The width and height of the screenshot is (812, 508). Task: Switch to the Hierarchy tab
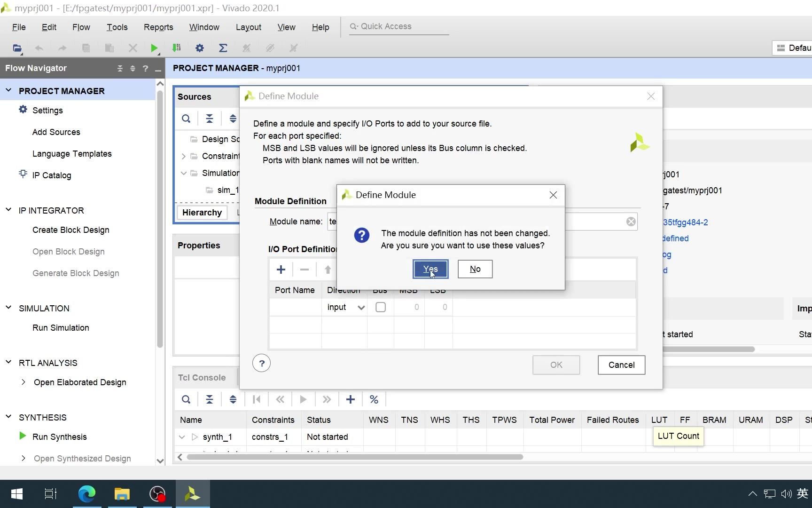coord(202,213)
